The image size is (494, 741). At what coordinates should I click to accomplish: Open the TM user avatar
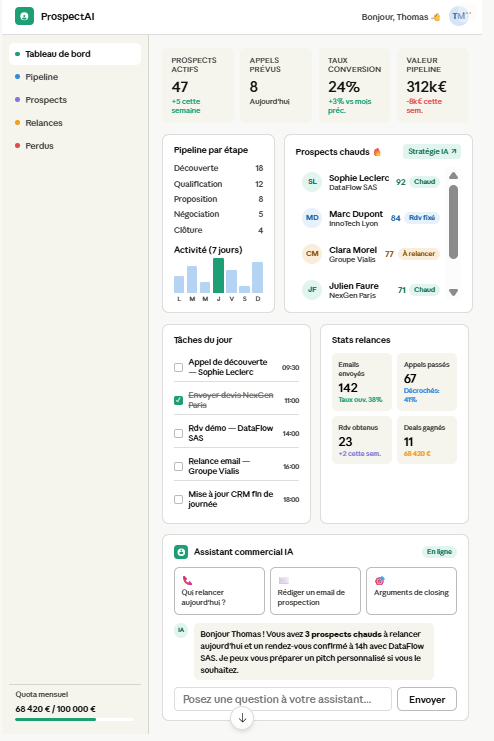[x=459, y=16]
